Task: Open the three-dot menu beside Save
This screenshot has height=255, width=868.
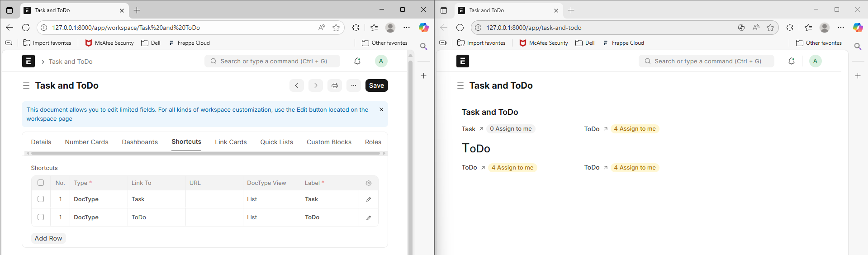Action: (x=354, y=85)
